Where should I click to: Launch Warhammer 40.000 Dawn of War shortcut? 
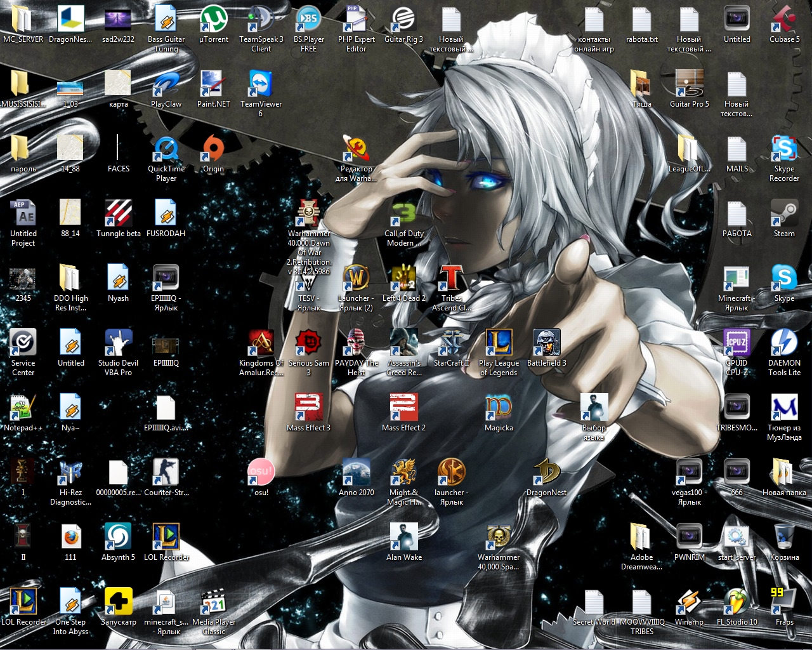[x=309, y=213]
